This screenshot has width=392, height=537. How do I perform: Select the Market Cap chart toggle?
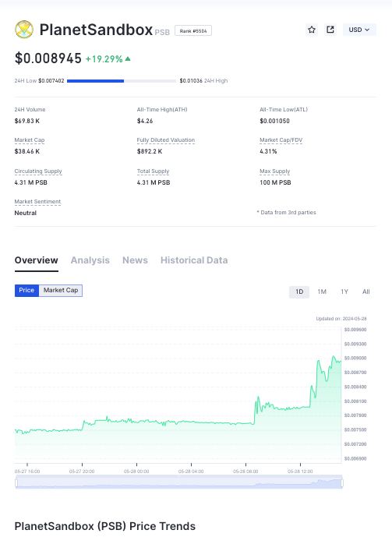61,291
